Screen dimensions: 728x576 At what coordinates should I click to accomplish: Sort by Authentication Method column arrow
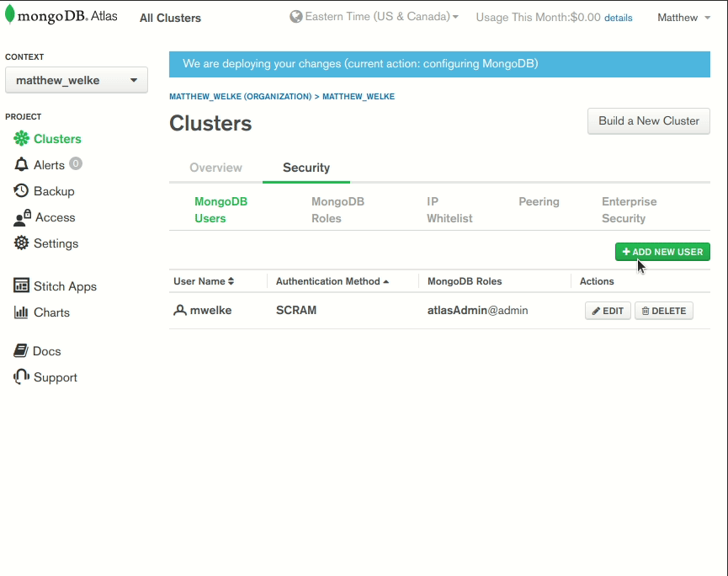pyautogui.click(x=385, y=281)
